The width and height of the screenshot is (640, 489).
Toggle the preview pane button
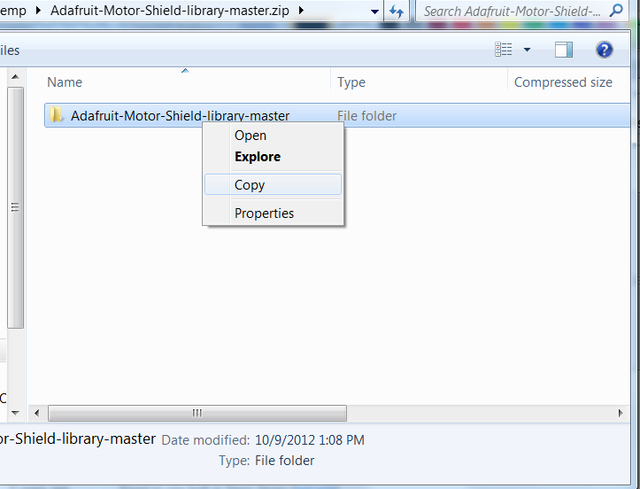[x=564, y=49]
